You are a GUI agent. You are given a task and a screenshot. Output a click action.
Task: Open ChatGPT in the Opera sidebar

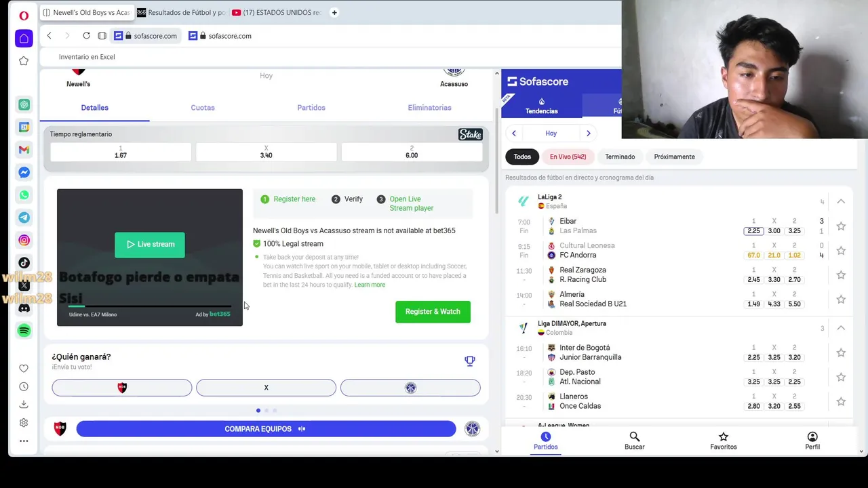[x=24, y=104]
